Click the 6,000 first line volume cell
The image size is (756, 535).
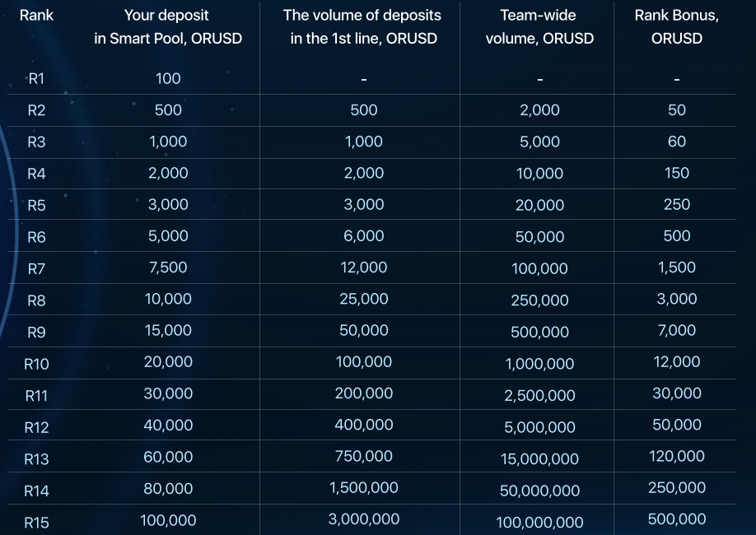coord(363,236)
